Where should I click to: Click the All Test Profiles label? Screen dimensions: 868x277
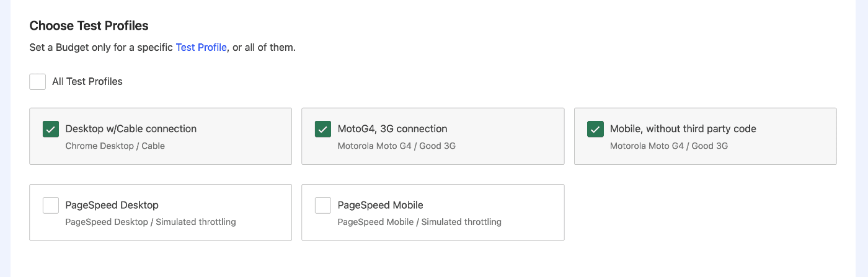(87, 82)
